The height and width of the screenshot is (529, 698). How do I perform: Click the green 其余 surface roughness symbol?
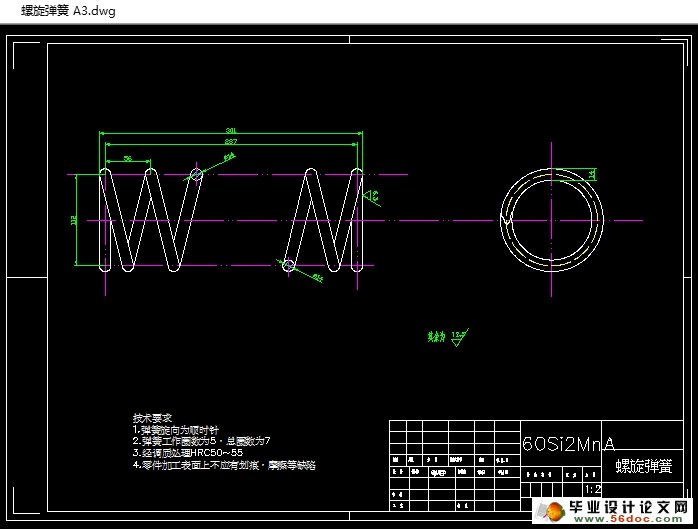point(447,337)
